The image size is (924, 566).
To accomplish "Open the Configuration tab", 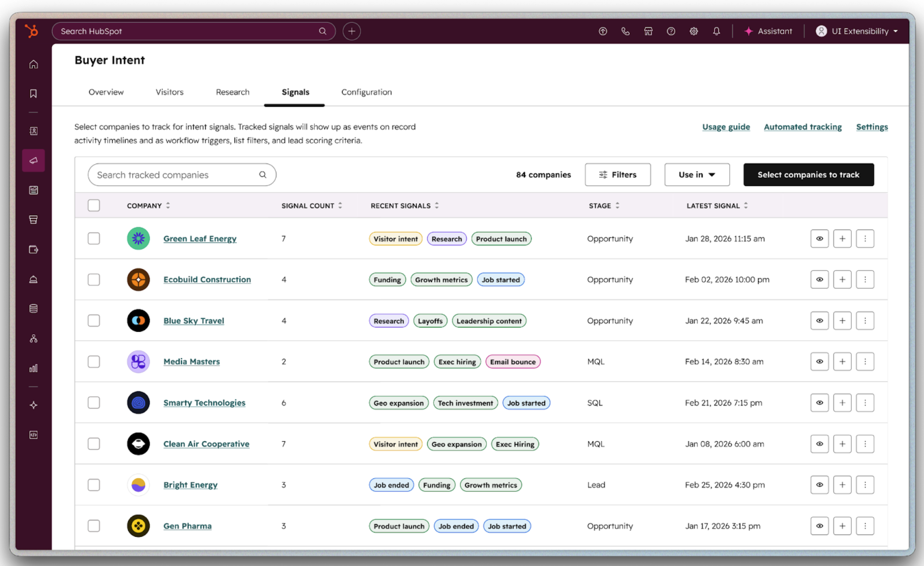I will [x=366, y=92].
